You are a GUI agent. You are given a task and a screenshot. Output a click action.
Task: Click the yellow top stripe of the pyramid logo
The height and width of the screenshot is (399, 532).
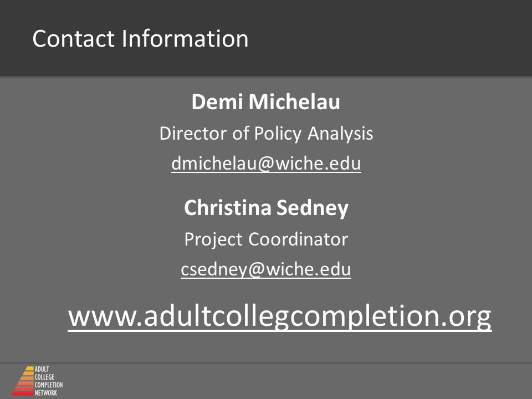click(29, 369)
